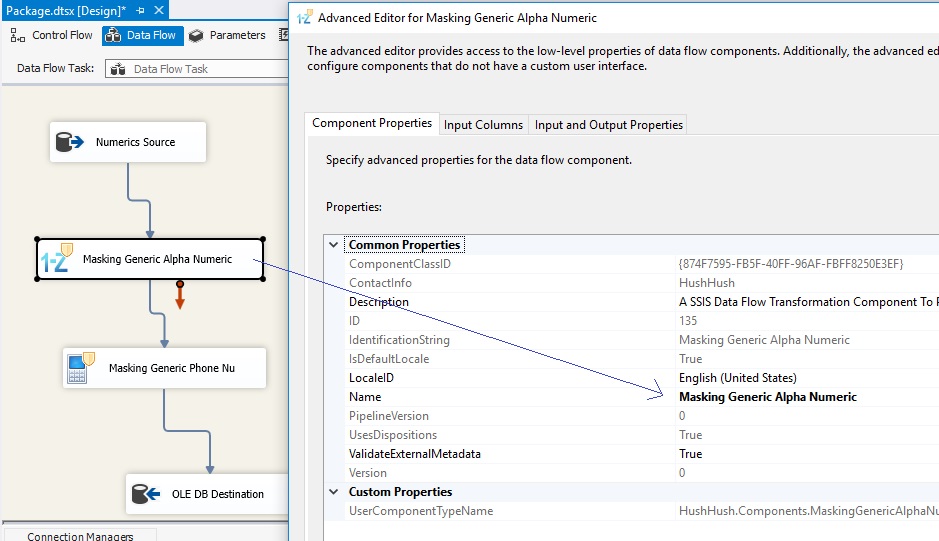The width and height of the screenshot is (939, 541).
Task: Select the LocaleID property row
Action: pyautogui.click(x=641, y=378)
